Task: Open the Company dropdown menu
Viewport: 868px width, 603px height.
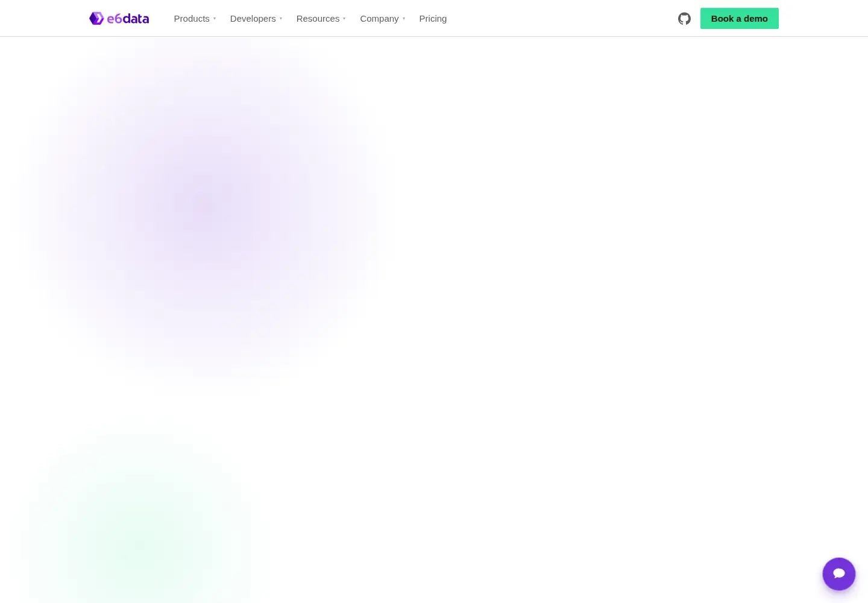Action: point(383,19)
